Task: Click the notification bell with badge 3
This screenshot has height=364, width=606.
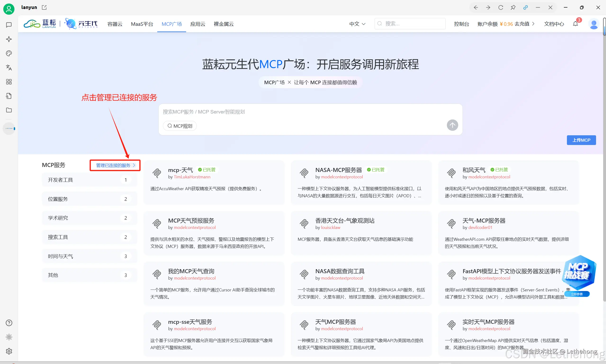Action: coord(575,24)
